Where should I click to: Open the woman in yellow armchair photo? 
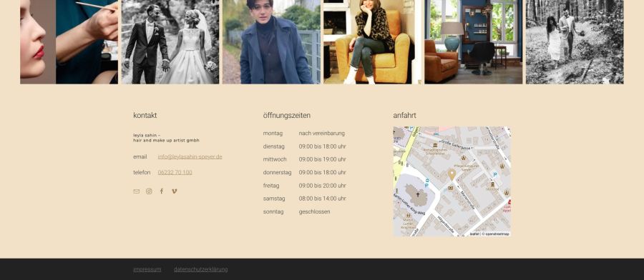pos(373,42)
